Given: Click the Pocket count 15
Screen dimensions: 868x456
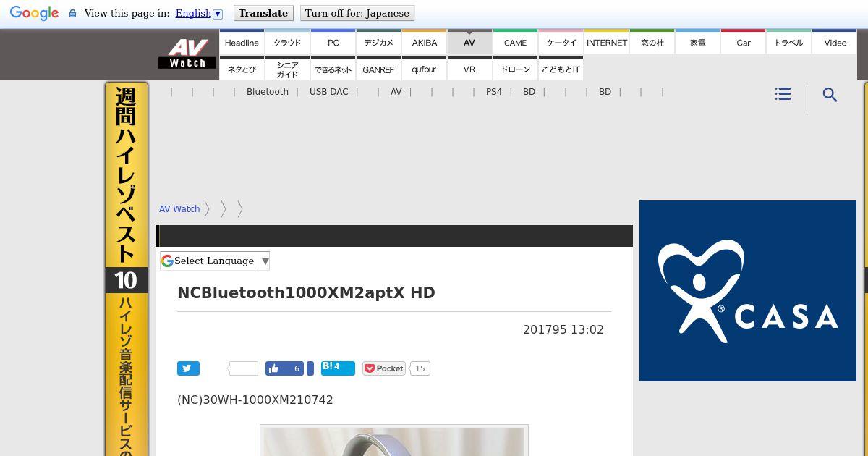Looking at the screenshot, I should [x=420, y=368].
